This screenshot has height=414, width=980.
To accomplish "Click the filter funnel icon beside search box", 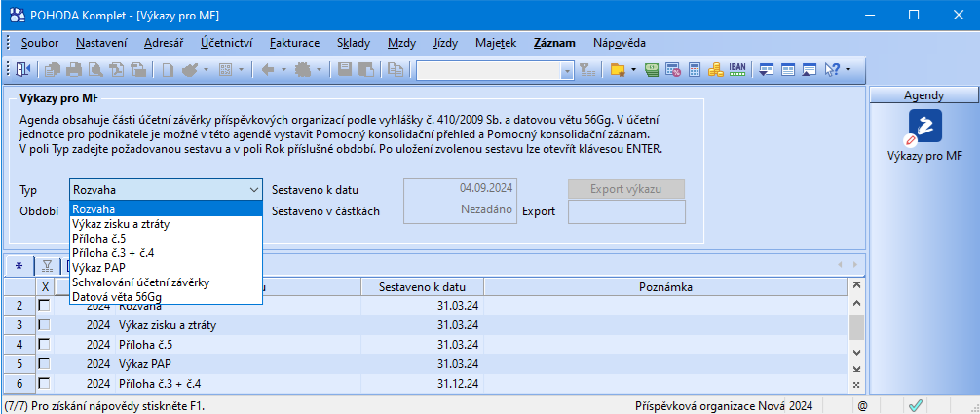I will (586, 69).
